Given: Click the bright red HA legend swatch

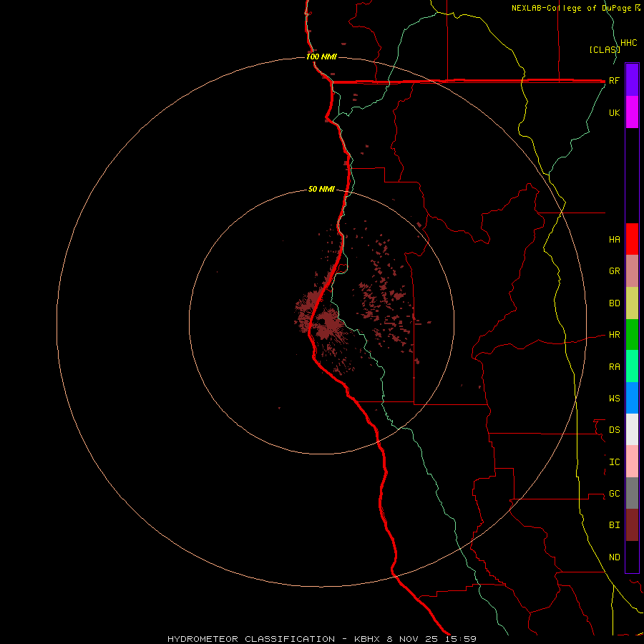Looking at the screenshot, I should (x=632, y=239).
